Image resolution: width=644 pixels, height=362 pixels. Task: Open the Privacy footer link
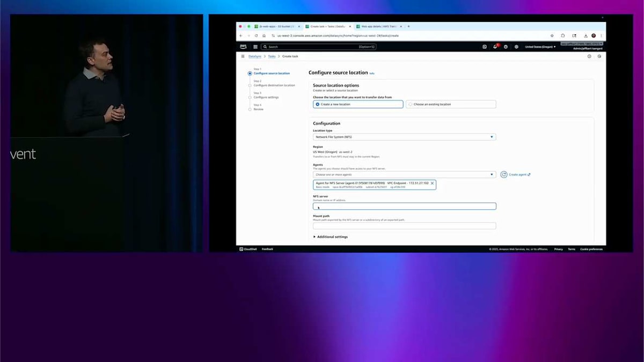pos(559,249)
